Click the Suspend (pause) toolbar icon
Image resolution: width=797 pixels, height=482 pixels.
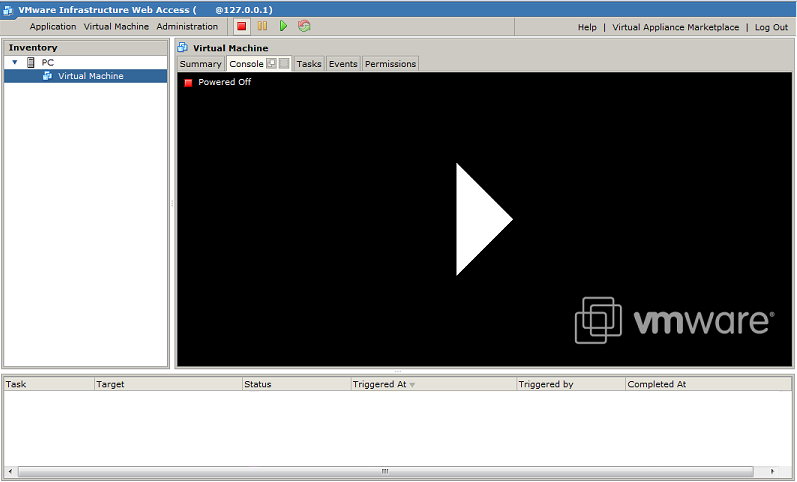pyautogui.click(x=262, y=26)
